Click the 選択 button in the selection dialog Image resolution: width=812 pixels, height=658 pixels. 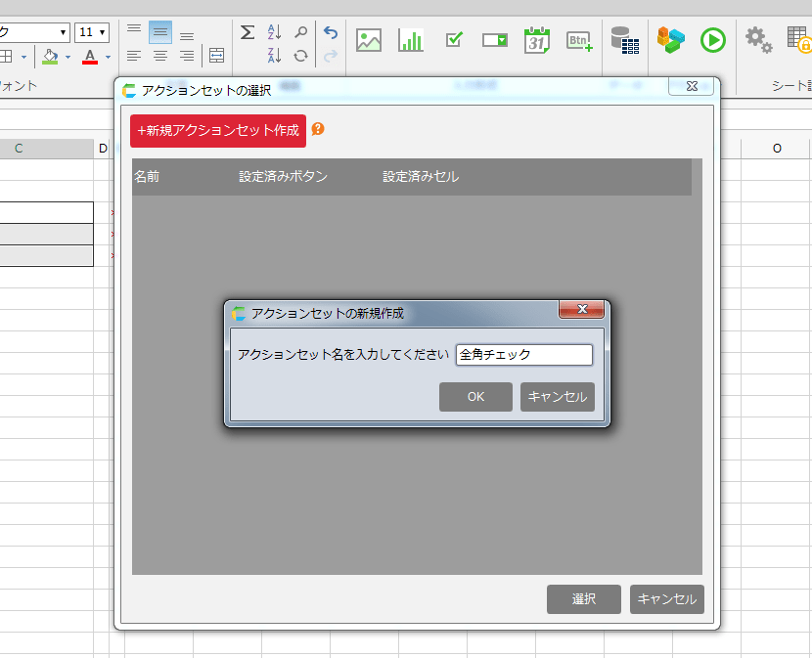[583, 599]
